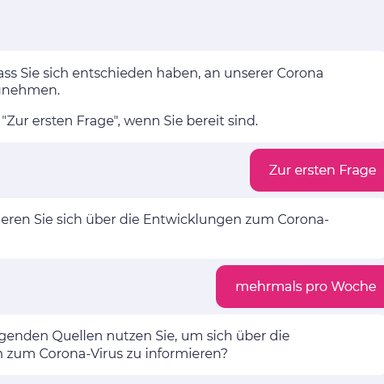Click the "Quellen nutzen Sie" question bubble
This screenshot has width=384, height=384.
(x=192, y=345)
